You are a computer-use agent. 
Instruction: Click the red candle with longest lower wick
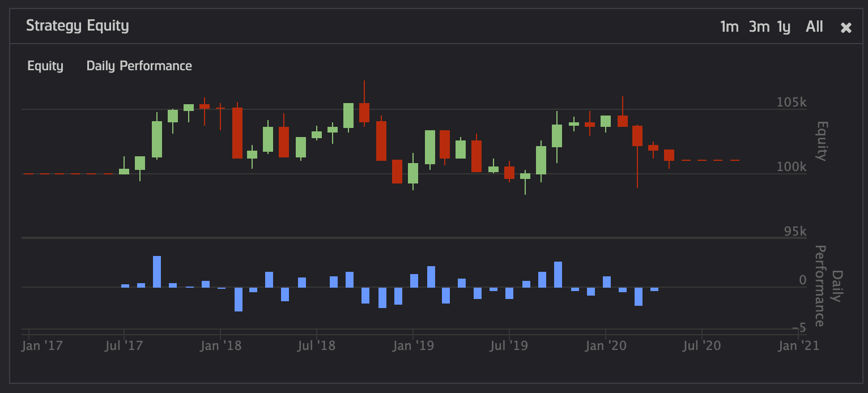click(637, 136)
